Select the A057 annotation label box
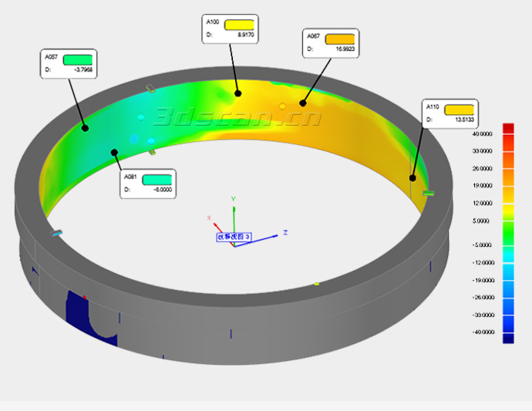This screenshot has height=411, width=532. pos(68,64)
